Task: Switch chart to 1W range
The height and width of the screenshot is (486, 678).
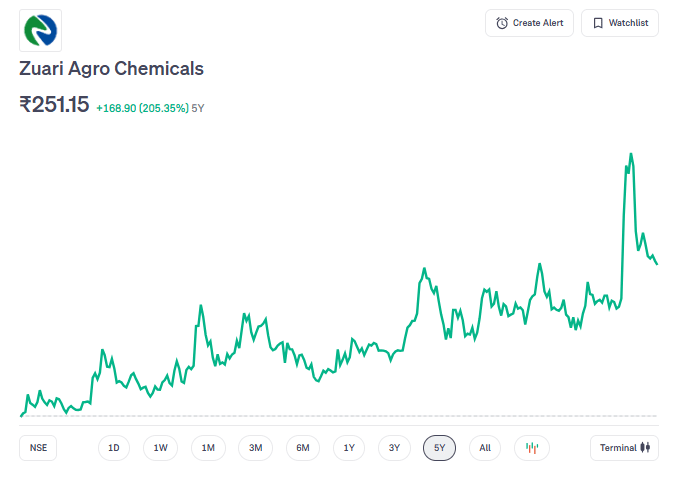Action: 160,448
